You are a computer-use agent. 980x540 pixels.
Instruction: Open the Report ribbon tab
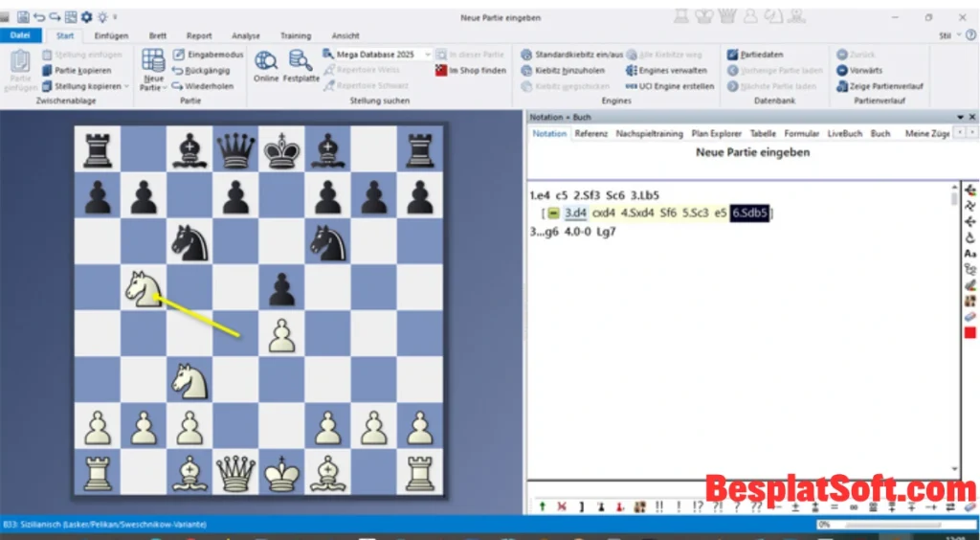[199, 35]
